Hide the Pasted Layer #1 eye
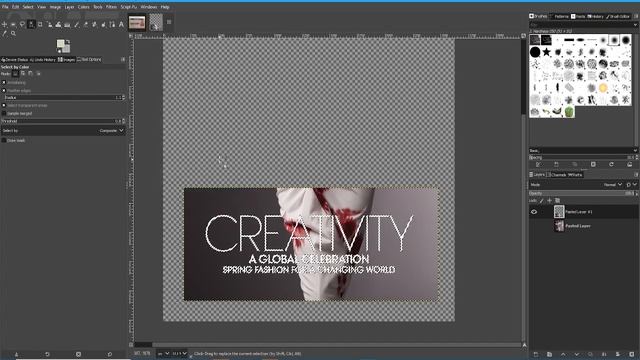The width and height of the screenshot is (640, 360). pos(534,212)
